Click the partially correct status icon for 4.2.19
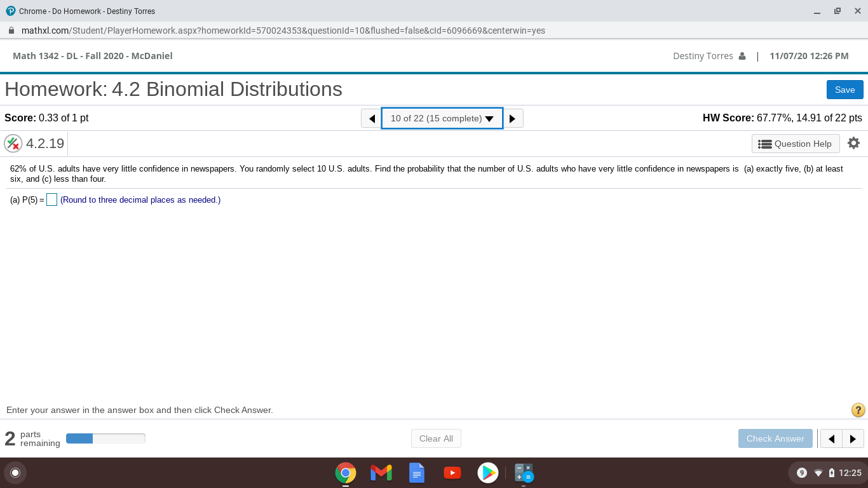Image resolution: width=868 pixels, height=488 pixels. [13, 144]
